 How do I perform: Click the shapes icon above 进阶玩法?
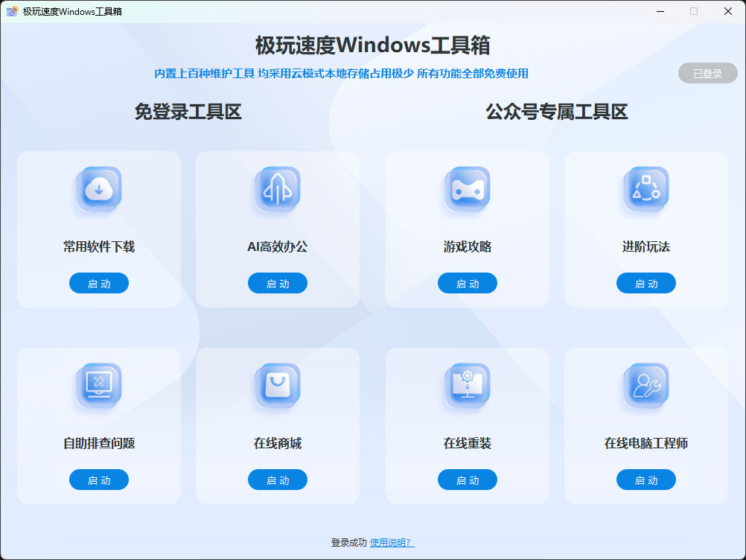coord(646,189)
